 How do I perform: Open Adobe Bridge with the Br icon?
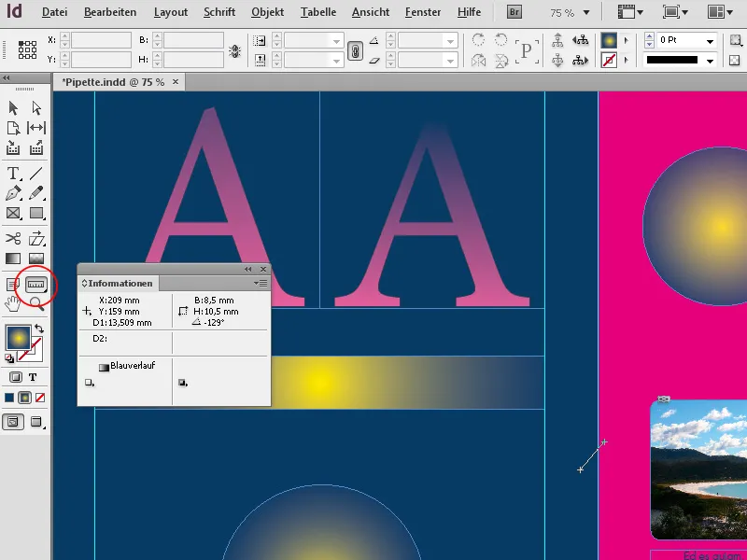[514, 12]
